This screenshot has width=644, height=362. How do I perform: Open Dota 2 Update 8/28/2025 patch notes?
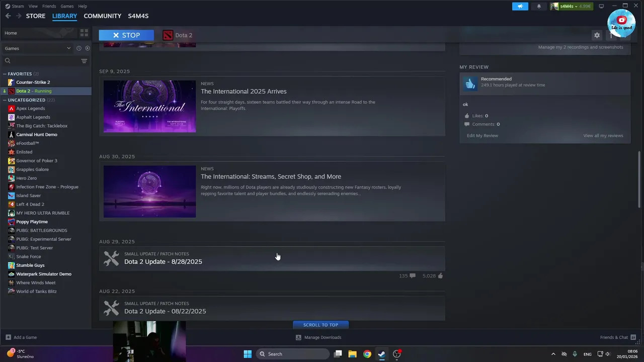(x=163, y=262)
